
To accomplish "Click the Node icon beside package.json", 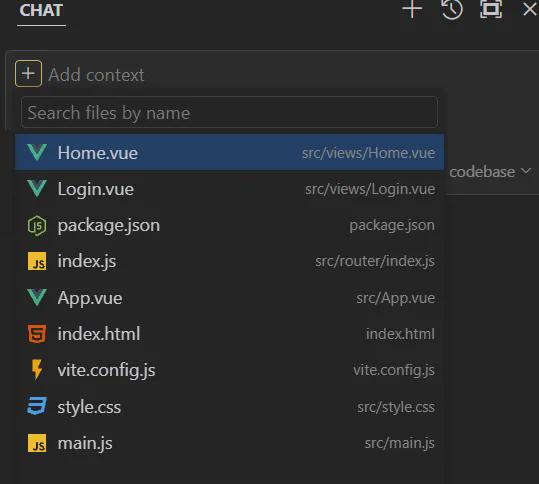I will (x=37, y=226).
